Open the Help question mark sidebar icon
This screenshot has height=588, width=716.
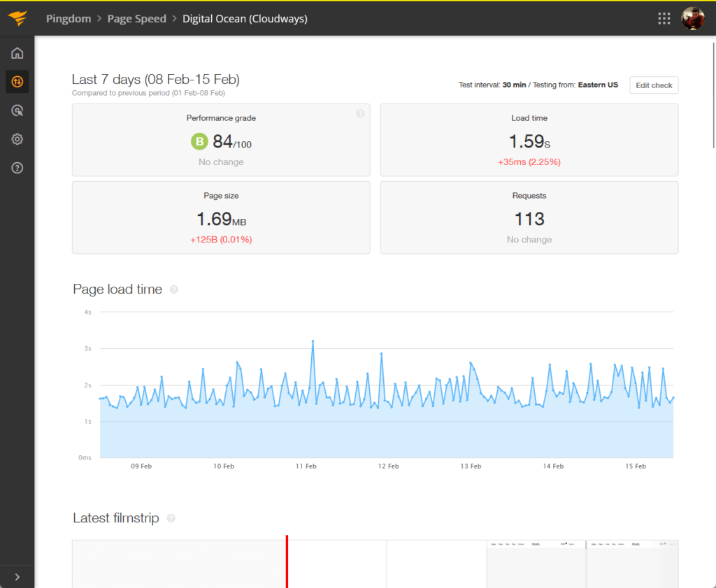coord(17,168)
